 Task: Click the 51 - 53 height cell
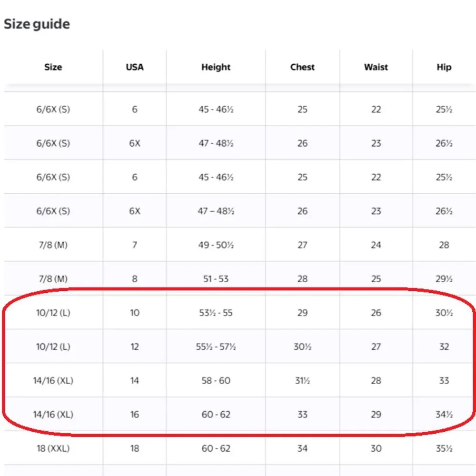(216, 278)
